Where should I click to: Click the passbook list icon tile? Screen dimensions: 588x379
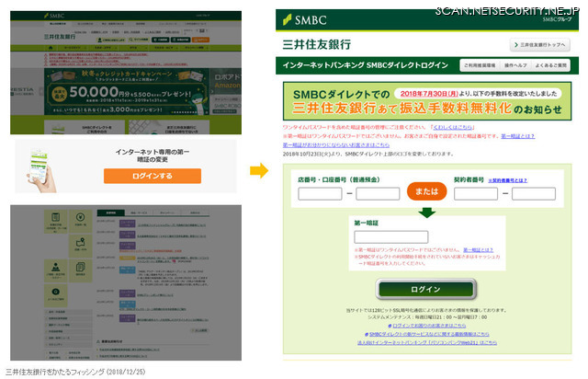pyautogui.click(x=56, y=221)
